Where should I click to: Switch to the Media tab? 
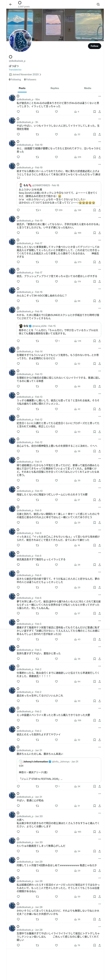coord(87,88)
